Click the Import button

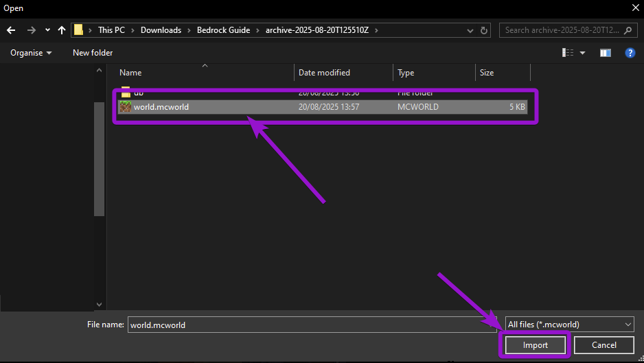tap(535, 345)
